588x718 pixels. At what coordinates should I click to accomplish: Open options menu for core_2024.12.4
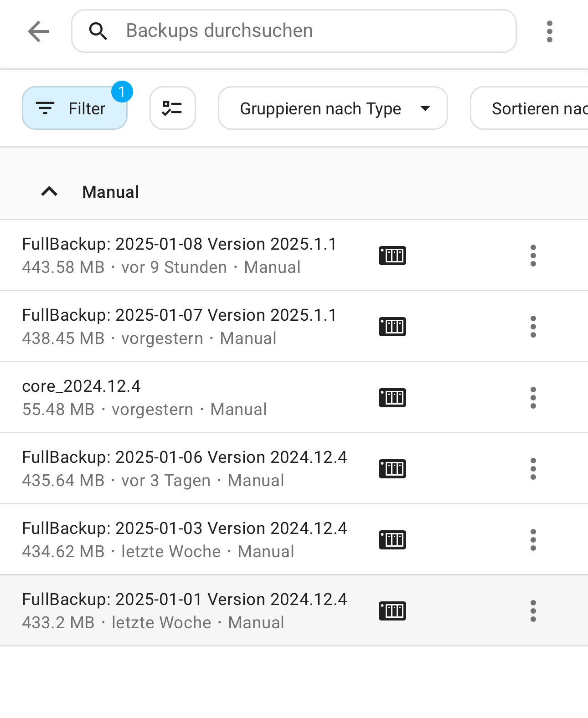click(x=533, y=397)
